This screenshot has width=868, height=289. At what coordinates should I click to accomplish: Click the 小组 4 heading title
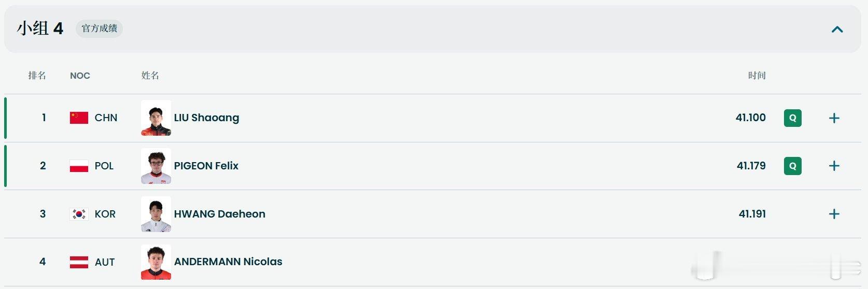(40, 28)
